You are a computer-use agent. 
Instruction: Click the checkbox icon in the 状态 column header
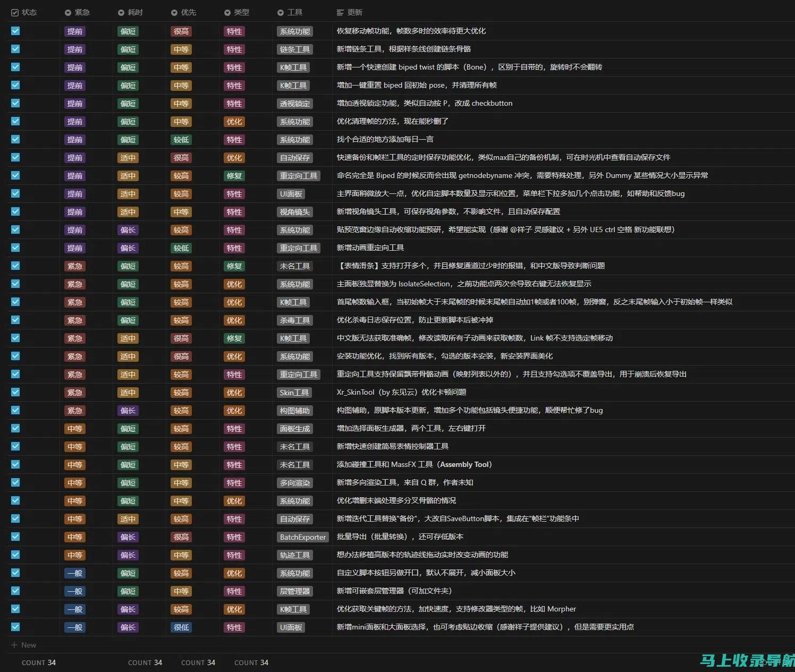(15, 12)
